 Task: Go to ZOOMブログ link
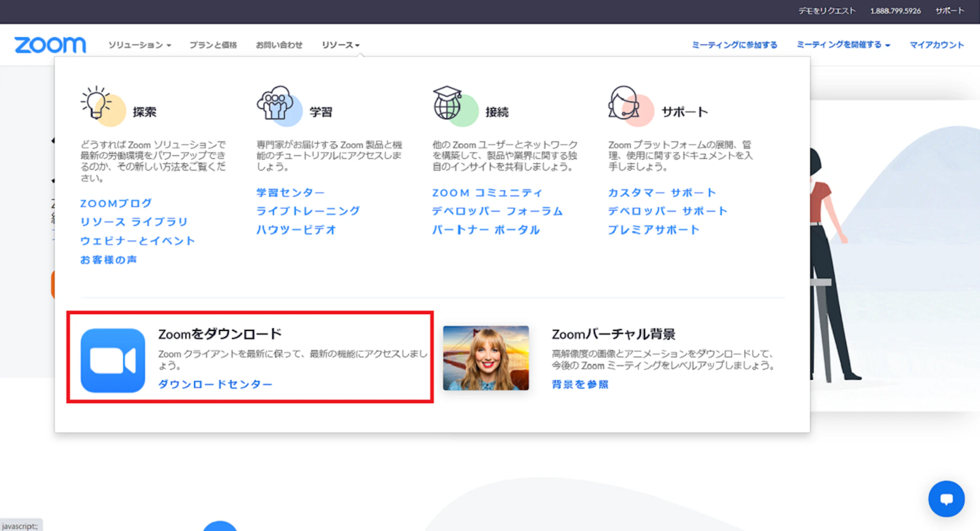(116, 203)
